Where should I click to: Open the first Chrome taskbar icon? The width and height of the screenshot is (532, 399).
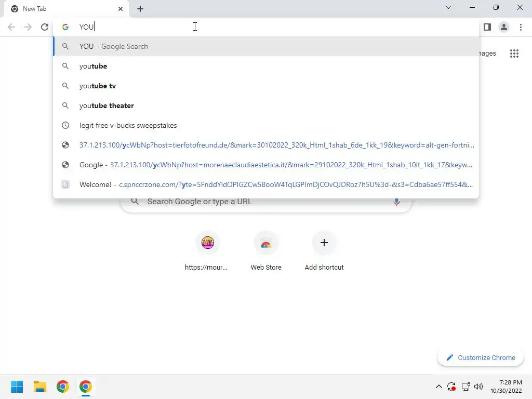[63, 387]
